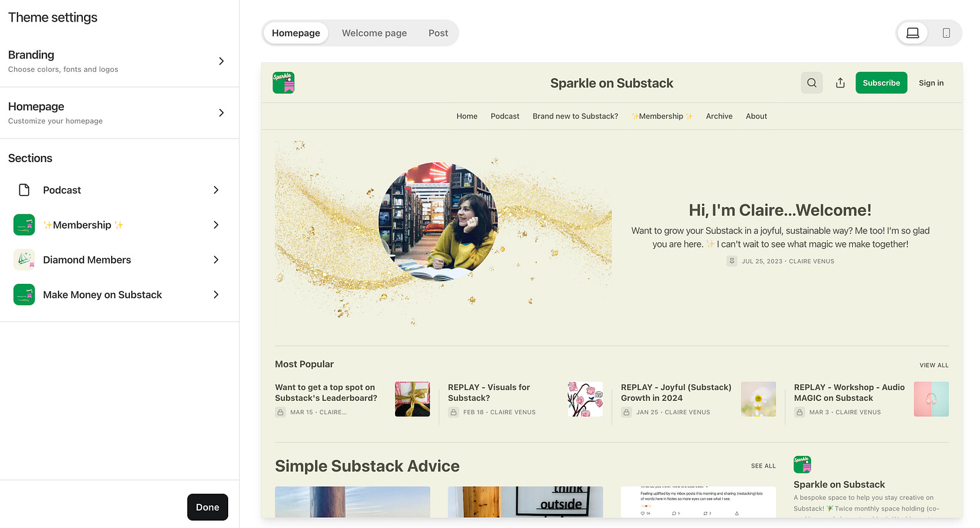Image resolution: width=980 pixels, height=528 pixels.
Task: Open 'REPLAY - Joyful (Substack) Growth' post
Action: click(x=676, y=393)
